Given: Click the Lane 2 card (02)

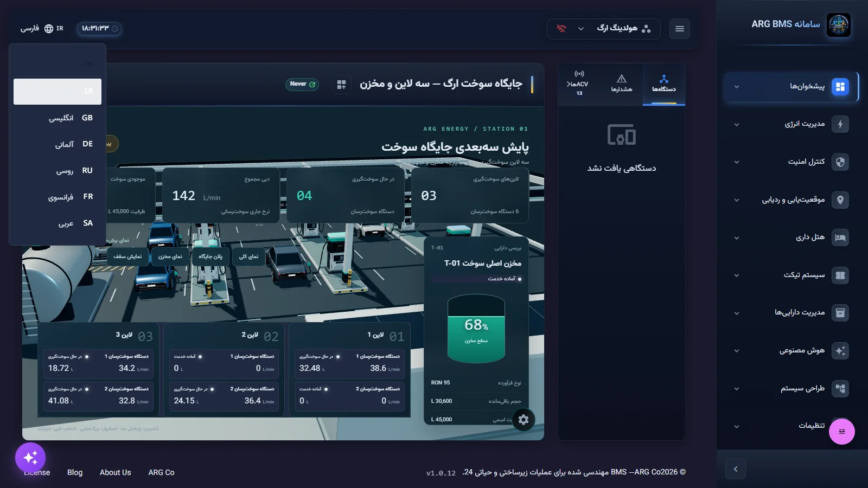Looking at the screenshot, I should [x=224, y=370].
